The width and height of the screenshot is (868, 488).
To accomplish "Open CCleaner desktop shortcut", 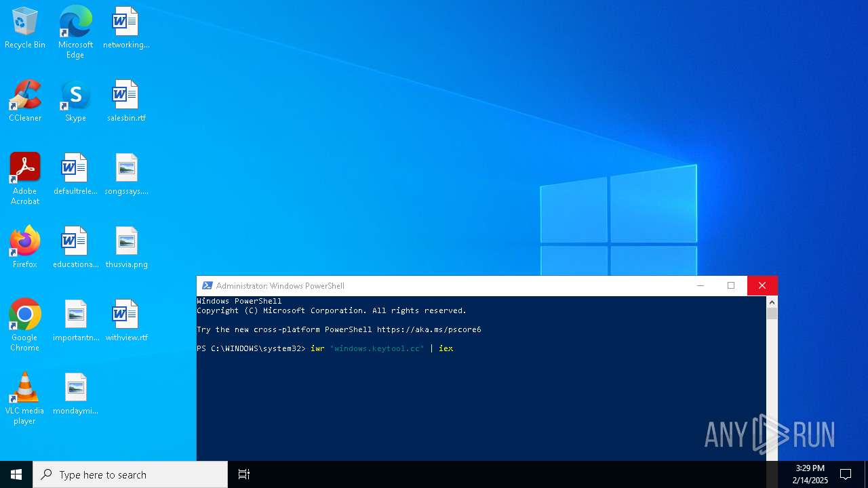I will click(25, 102).
